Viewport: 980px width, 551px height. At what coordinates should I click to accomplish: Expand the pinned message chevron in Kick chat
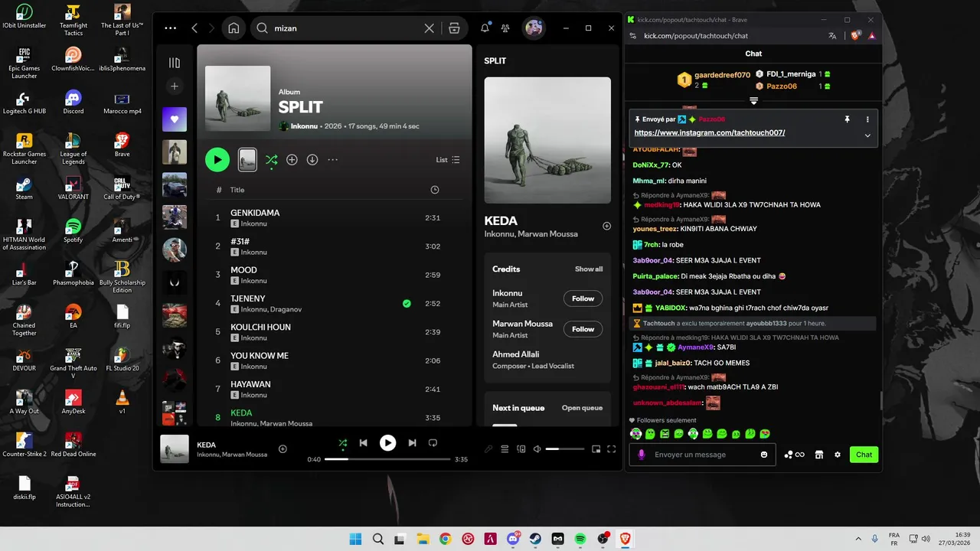pos(867,135)
